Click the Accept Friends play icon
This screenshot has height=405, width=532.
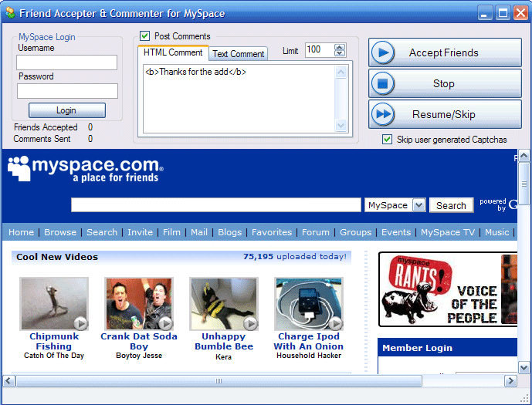383,52
